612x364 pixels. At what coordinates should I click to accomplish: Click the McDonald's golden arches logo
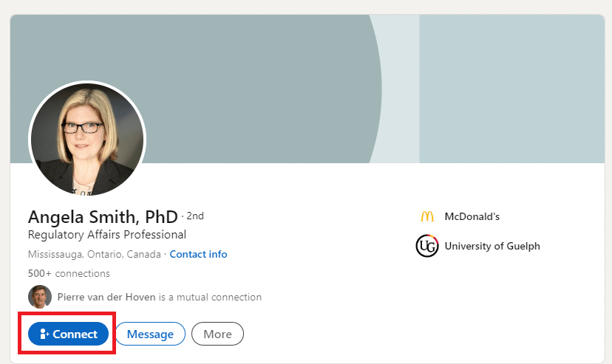(x=426, y=217)
